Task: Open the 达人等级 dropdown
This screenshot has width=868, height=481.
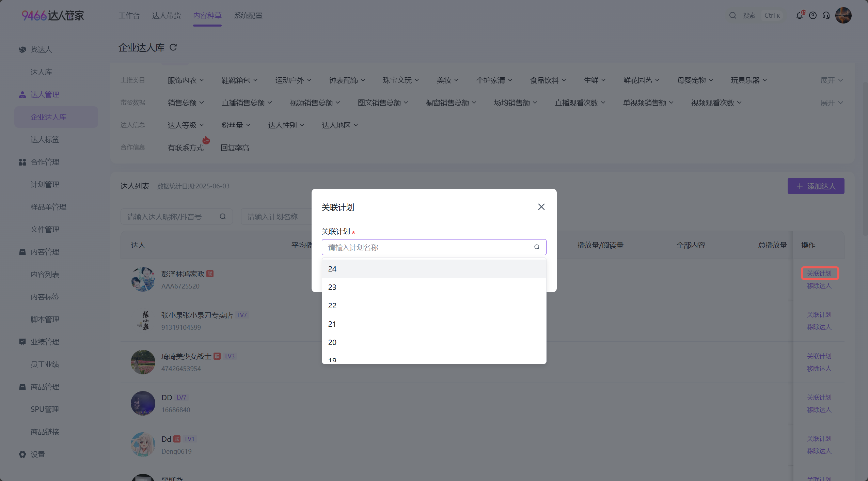Action: click(x=186, y=125)
